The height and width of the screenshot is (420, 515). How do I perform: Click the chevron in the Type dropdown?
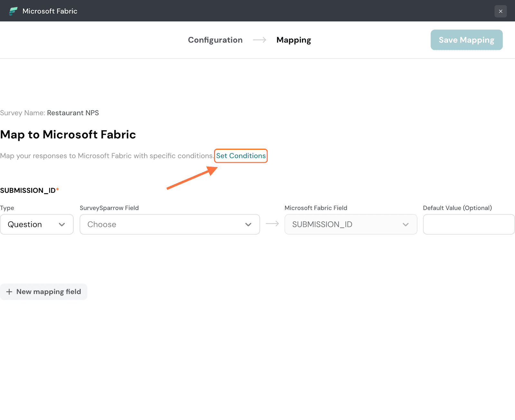click(62, 225)
